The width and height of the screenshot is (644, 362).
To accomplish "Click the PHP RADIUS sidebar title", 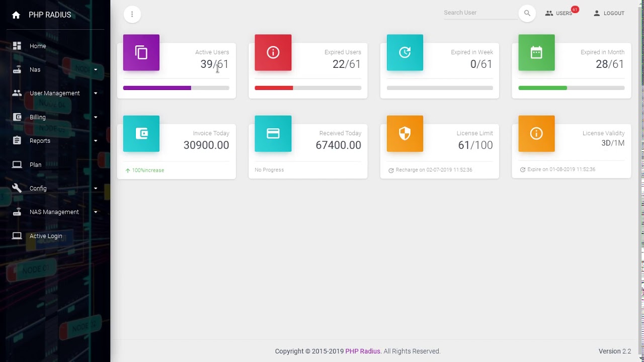I will coord(50,15).
